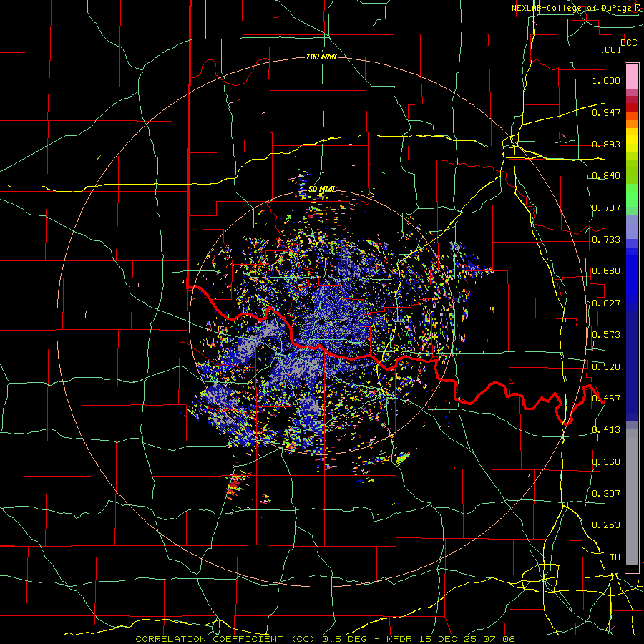The height and width of the screenshot is (644, 644).
Task: Click the 0.413 scale value
Action: click(x=606, y=430)
